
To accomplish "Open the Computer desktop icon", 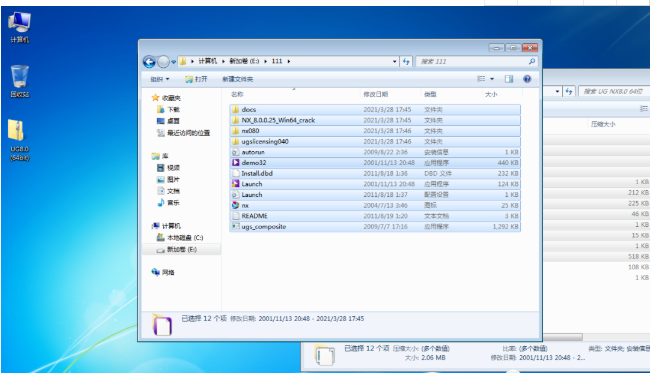I will click(19, 27).
